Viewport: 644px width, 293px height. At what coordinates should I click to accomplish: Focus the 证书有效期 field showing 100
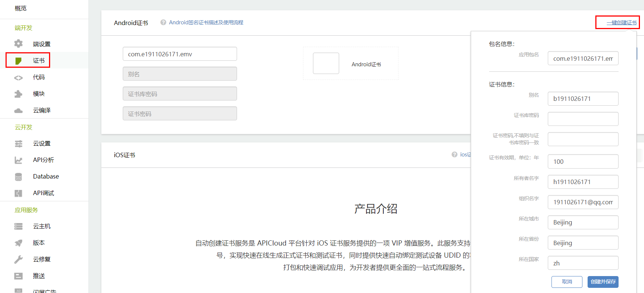coord(583,161)
